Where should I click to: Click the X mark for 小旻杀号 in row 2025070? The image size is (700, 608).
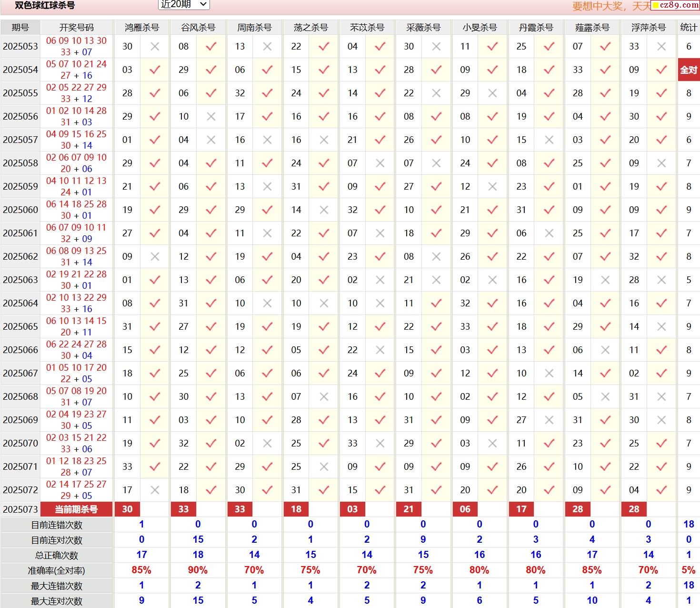(x=492, y=443)
